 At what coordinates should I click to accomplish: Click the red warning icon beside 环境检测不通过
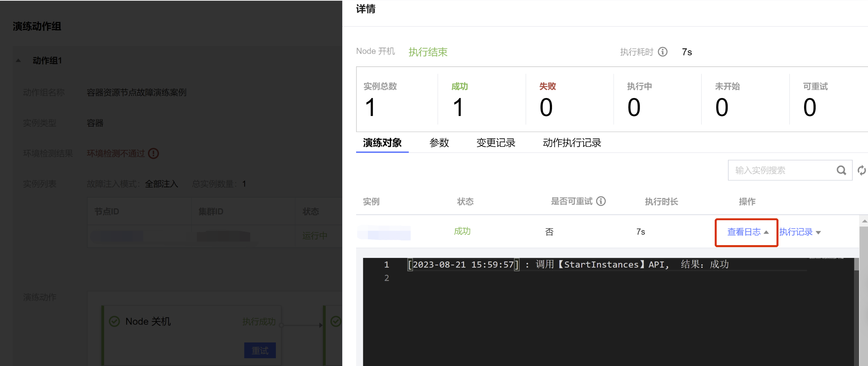tap(153, 153)
